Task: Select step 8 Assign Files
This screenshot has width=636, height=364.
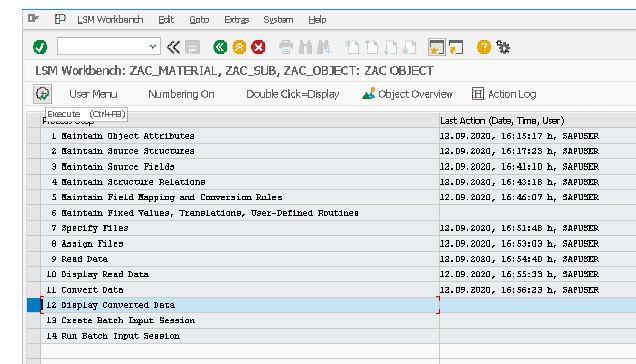Action: 240,244
